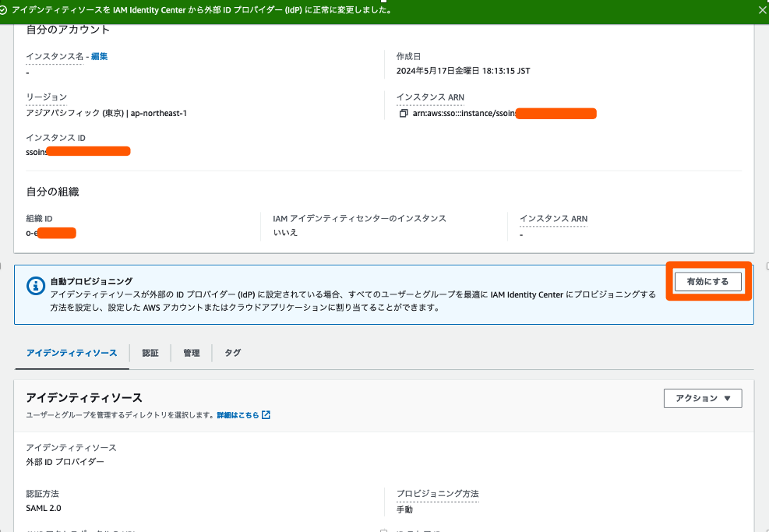Click the インスタンス ID label
769x532 pixels.
[x=55, y=138]
